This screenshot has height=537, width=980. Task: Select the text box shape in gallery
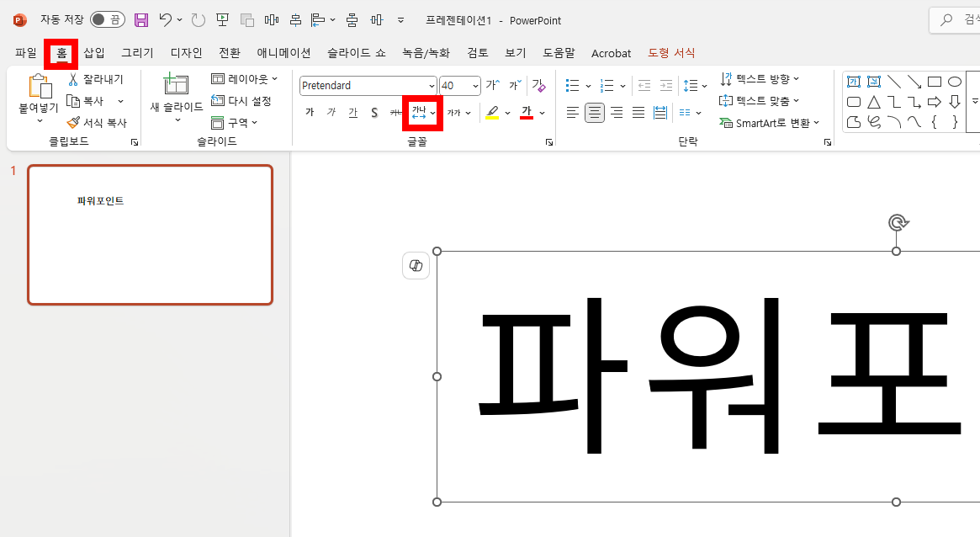[x=854, y=82]
